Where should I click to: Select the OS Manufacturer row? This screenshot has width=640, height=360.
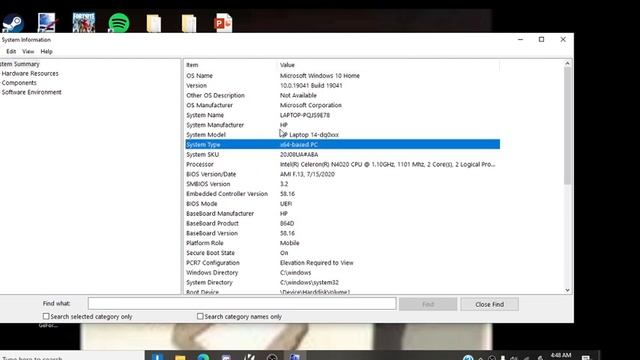point(342,105)
